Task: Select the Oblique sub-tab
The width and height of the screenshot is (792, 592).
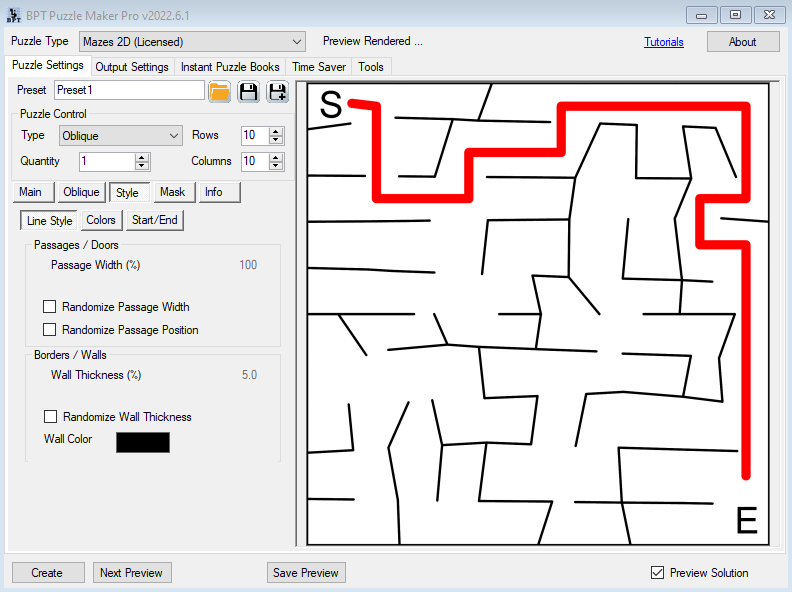Action: 81,192
